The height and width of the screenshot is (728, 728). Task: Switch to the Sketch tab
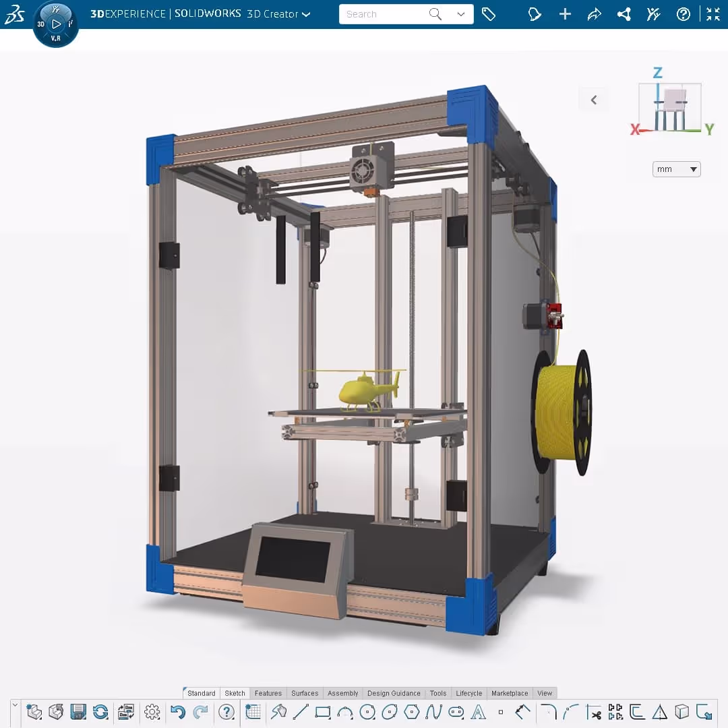pos(235,693)
